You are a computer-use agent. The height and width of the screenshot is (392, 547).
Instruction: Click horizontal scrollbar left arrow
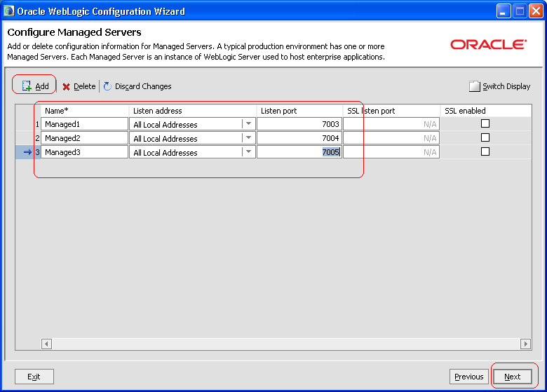click(46, 344)
